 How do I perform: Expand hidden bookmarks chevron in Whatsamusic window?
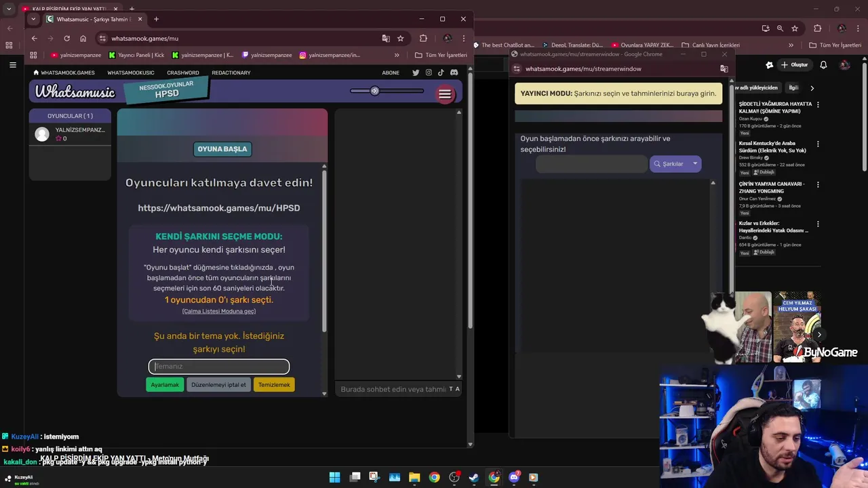tap(397, 55)
